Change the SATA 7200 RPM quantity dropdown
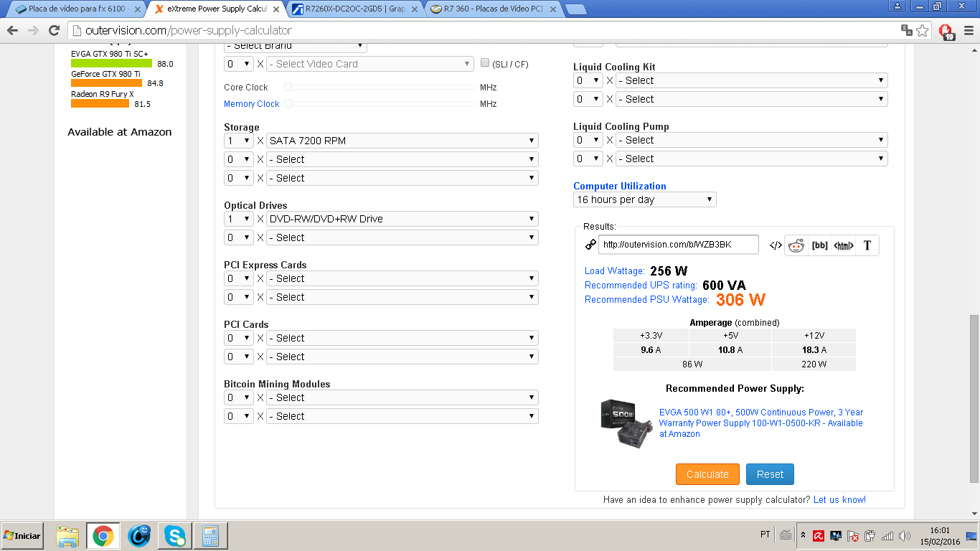 click(239, 141)
